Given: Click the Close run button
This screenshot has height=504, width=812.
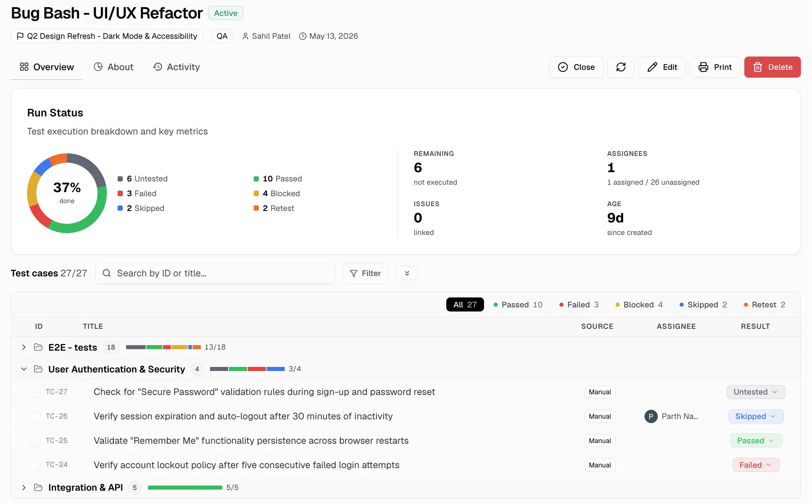Looking at the screenshot, I should [576, 67].
